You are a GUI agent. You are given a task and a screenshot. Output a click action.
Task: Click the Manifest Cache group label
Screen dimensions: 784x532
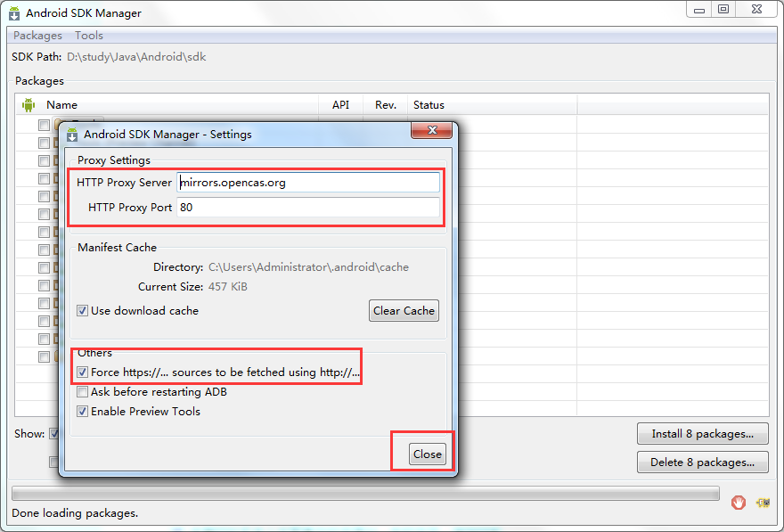coord(117,248)
